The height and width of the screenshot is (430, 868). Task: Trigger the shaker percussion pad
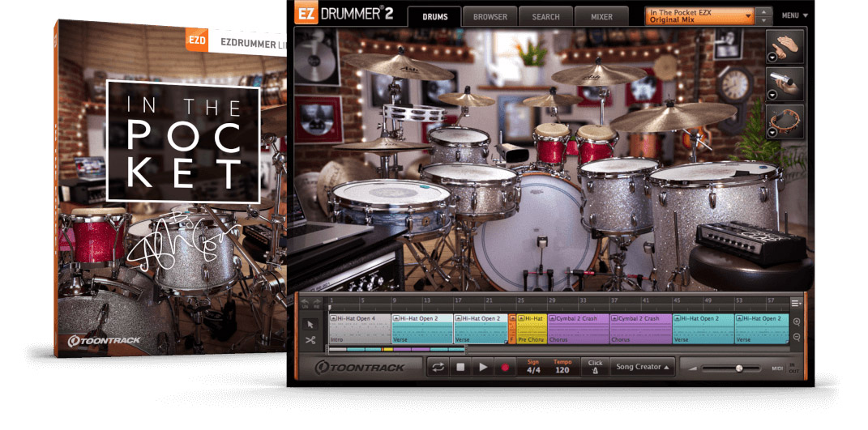787,83
